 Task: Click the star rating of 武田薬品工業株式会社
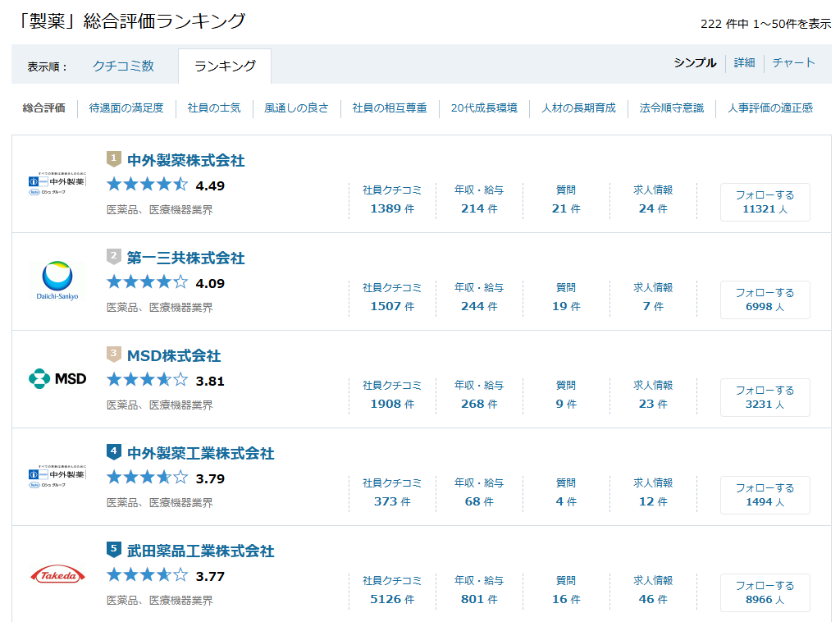pyautogui.click(x=148, y=575)
